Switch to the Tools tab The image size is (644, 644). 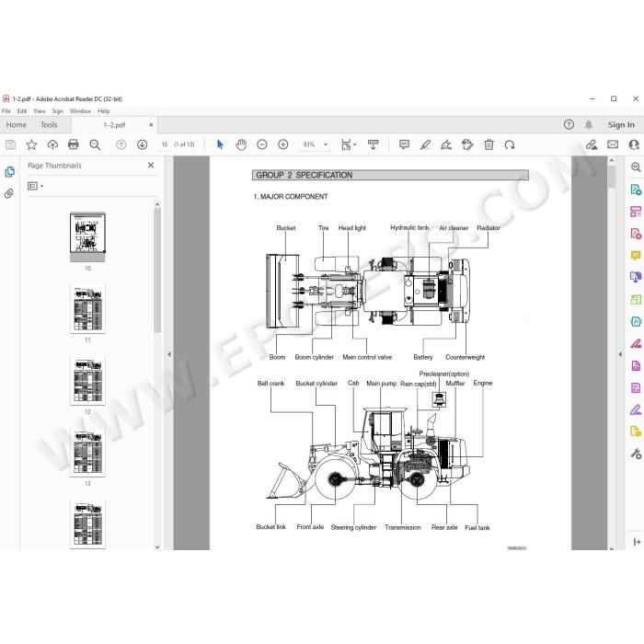pyautogui.click(x=49, y=124)
